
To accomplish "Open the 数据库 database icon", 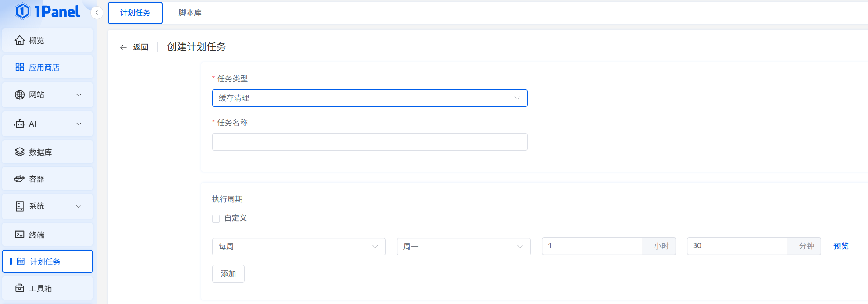I will 20,152.
